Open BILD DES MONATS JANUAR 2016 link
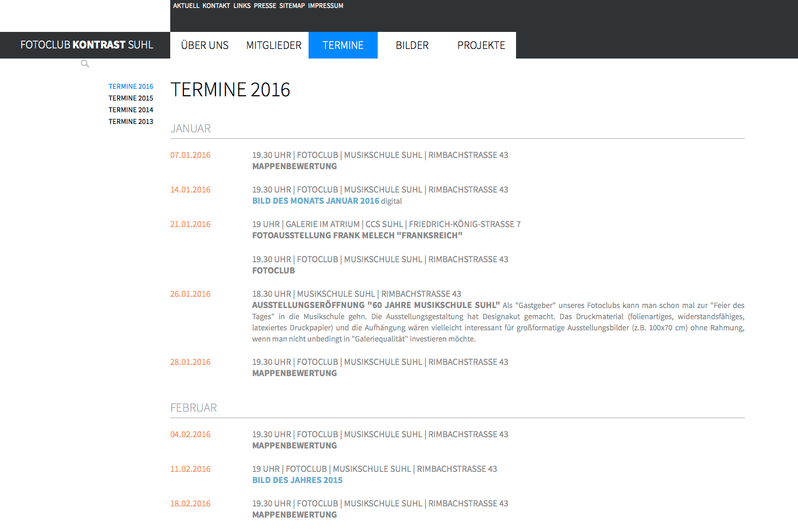Image resolution: width=798 pixels, height=532 pixels. pyautogui.click(x=316, y=201)
